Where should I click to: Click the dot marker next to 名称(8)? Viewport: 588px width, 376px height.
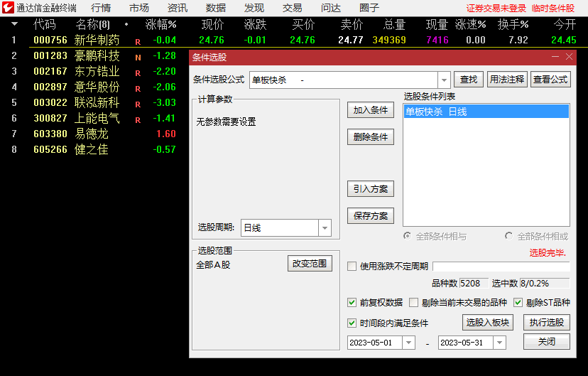tap(126, 24)
